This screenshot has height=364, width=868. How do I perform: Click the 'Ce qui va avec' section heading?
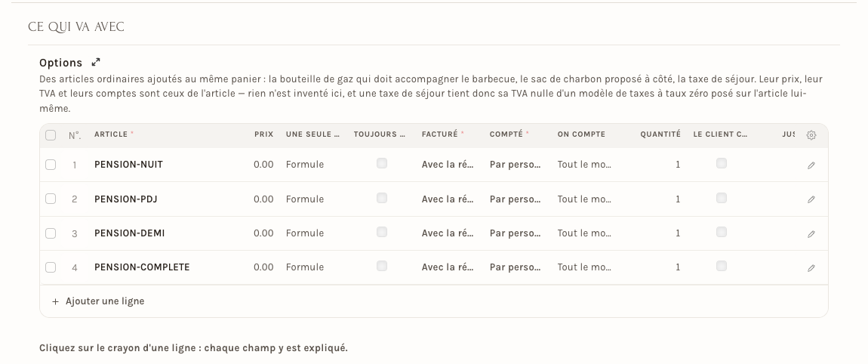75,26
